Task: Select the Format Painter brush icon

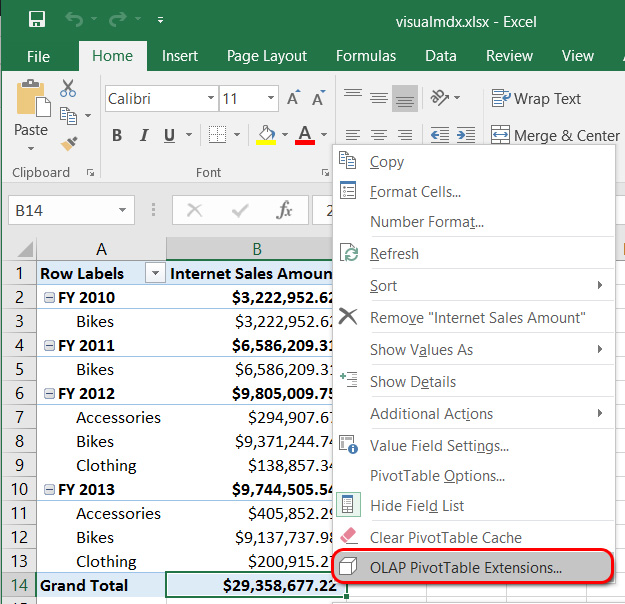Action: tap(68, 143)
